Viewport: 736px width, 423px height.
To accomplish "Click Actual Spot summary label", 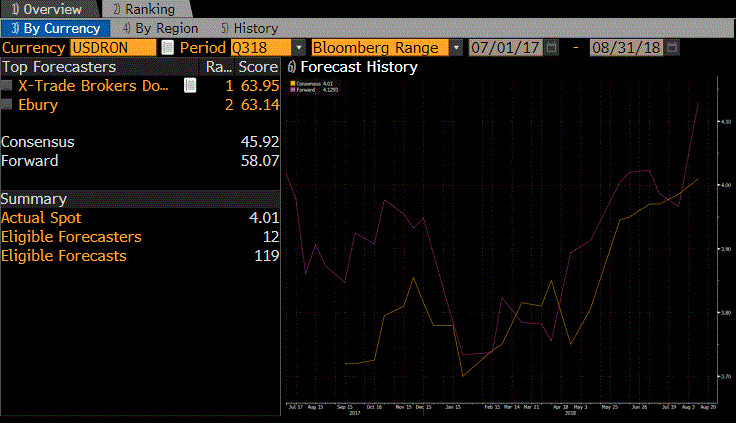I will tap(41, 218).
